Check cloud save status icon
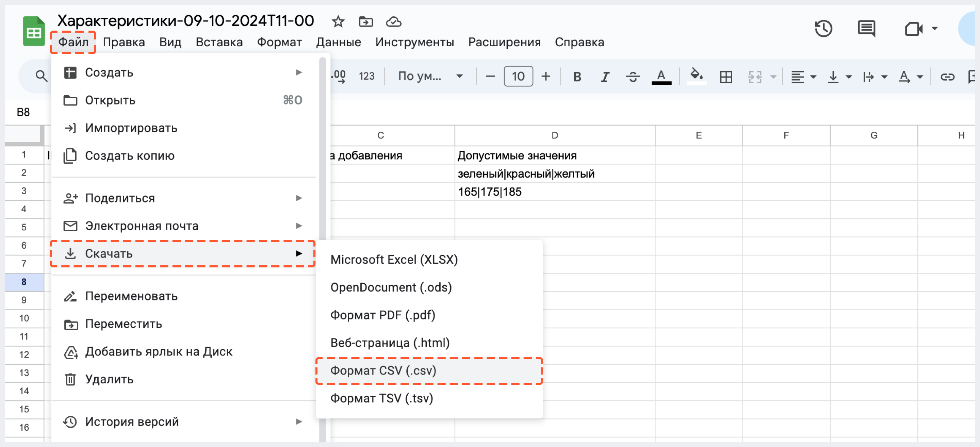 pos(393,22)
